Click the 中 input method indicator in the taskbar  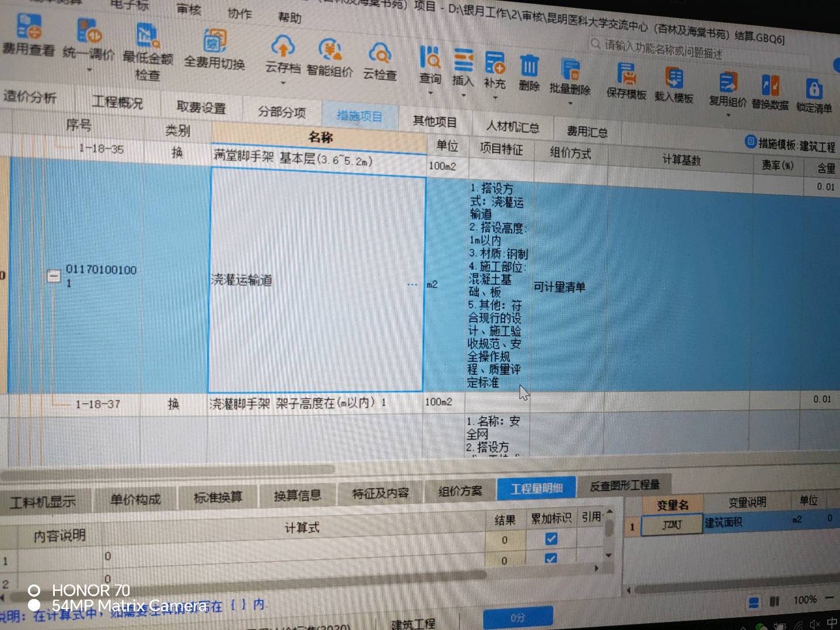click(x=833, y=623)
